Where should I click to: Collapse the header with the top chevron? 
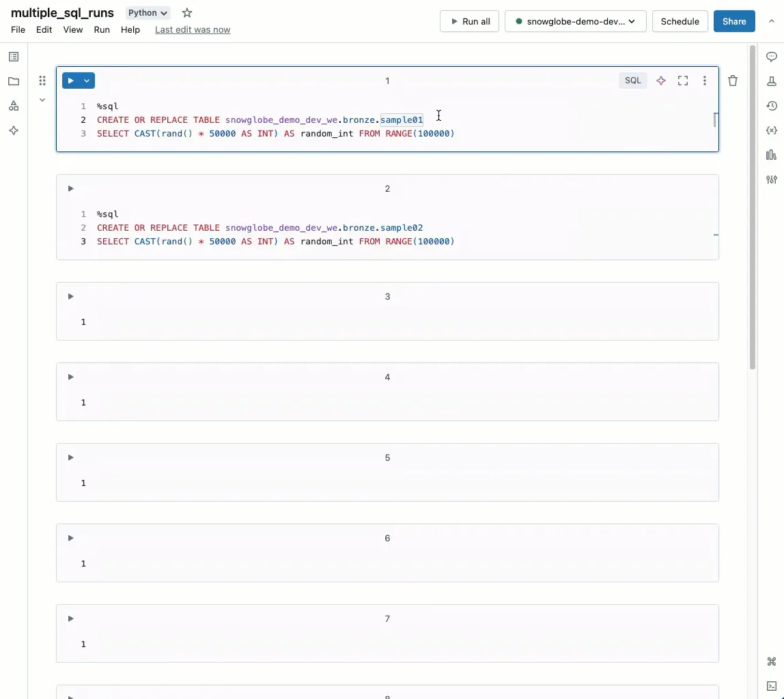click(x=772, y=21)
